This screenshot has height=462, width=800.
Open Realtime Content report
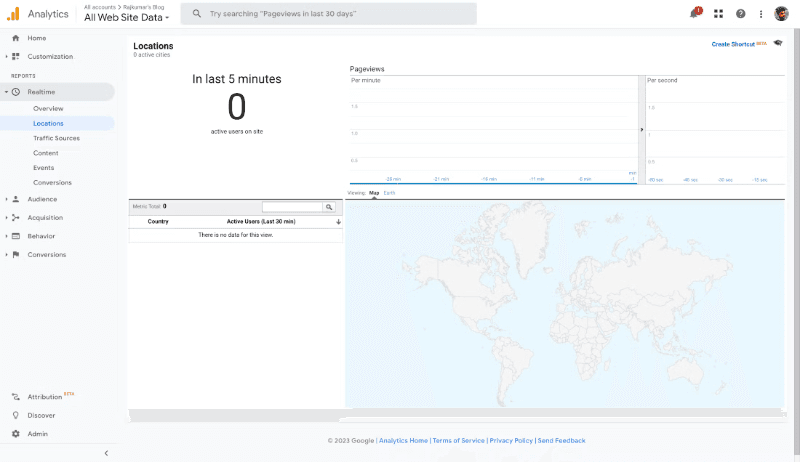(45, 153)
